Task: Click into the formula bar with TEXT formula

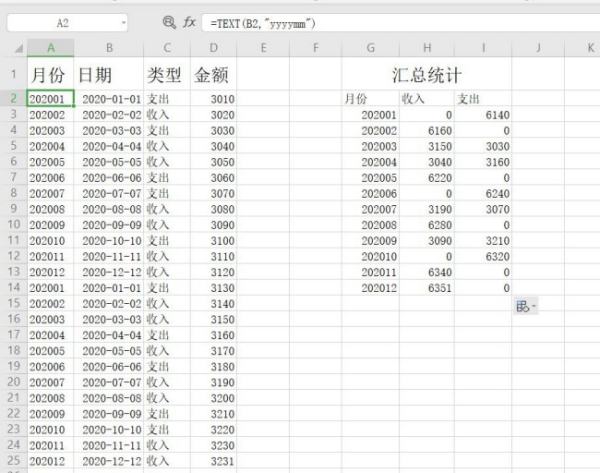Action: click(400, 21)
